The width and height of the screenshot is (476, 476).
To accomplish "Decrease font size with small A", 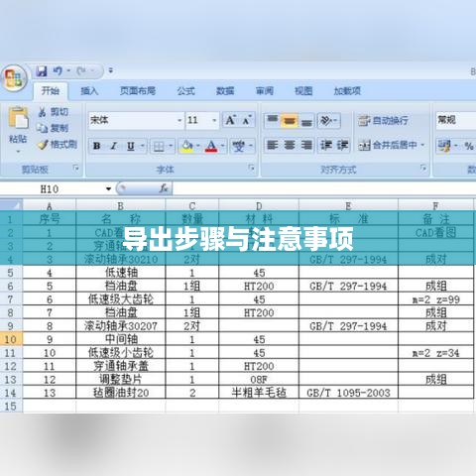I will coord(247,120).
